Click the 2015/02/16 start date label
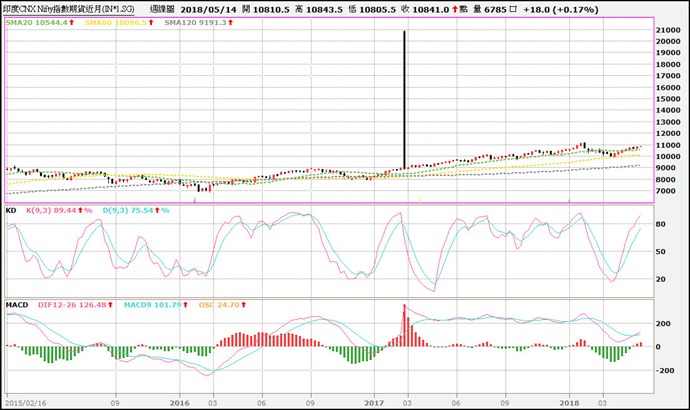The height and width of the screenshot is (410, 690). pos(24,401)
